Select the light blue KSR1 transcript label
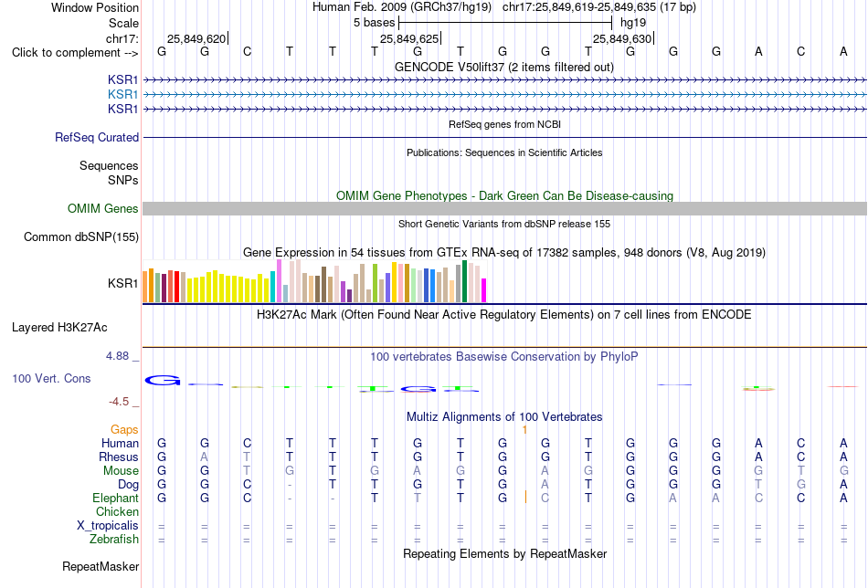 point(123,95)
